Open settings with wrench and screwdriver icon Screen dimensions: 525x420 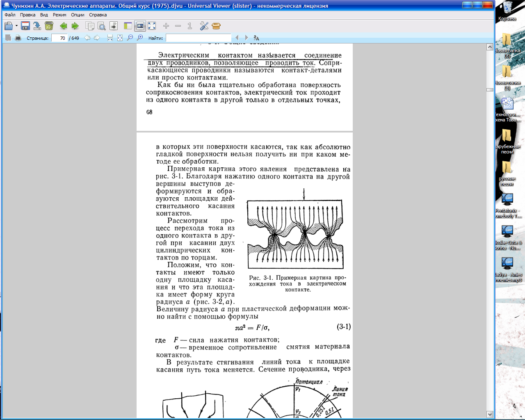click(x=204, y=26)
